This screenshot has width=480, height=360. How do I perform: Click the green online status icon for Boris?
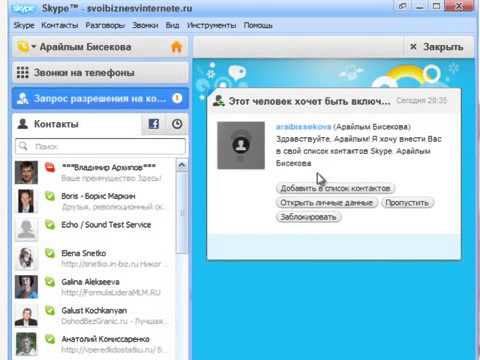50,196
